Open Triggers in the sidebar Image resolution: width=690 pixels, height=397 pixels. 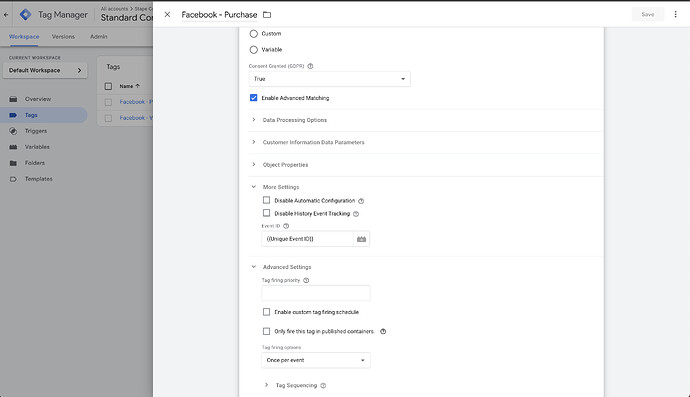coord(36,131)
